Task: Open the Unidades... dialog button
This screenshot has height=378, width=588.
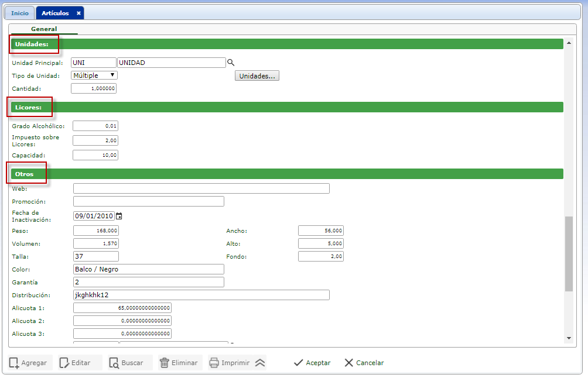Action: pos(257,76)
